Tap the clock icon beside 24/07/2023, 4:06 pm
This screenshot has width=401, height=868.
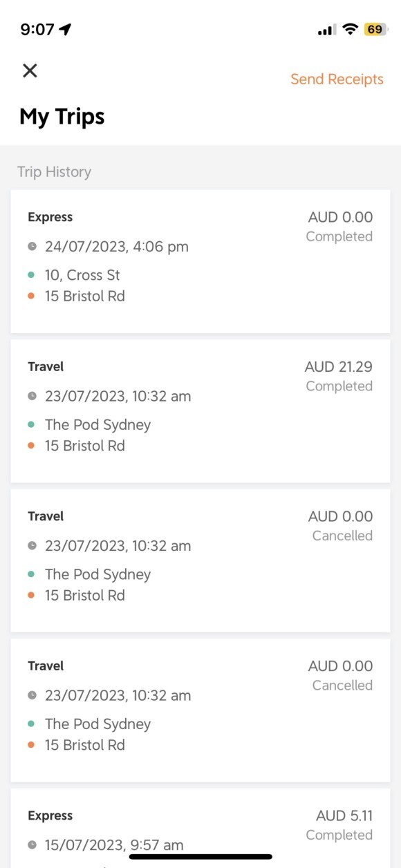pyautogui.click(x=32, y=247)
